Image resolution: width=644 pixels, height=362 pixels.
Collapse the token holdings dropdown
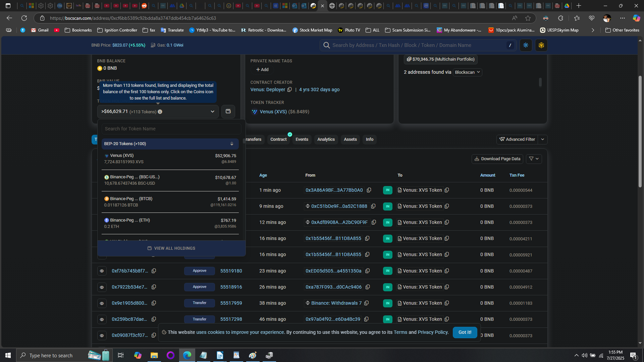point(212,112)
